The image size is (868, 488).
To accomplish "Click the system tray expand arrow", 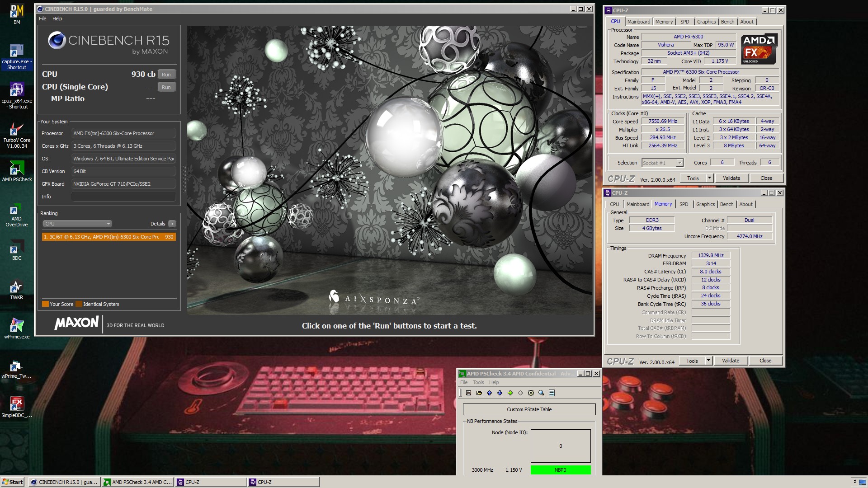I will pos(854,482).
